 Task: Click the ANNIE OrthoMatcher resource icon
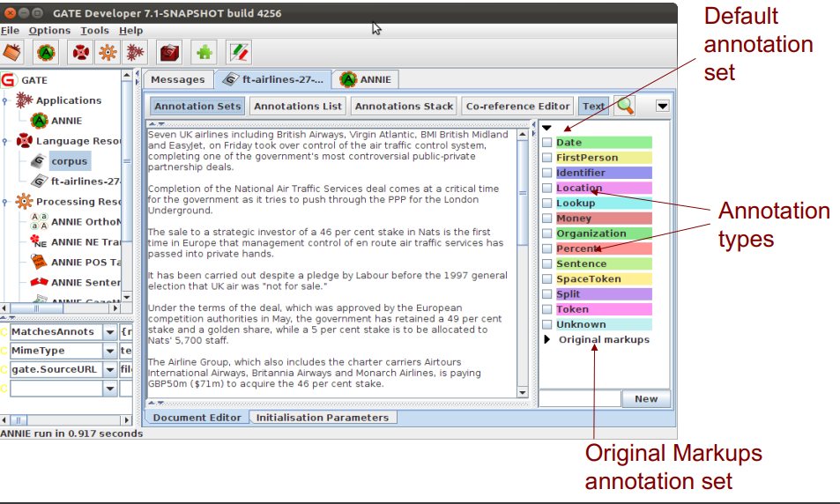(x=39, y=221)
